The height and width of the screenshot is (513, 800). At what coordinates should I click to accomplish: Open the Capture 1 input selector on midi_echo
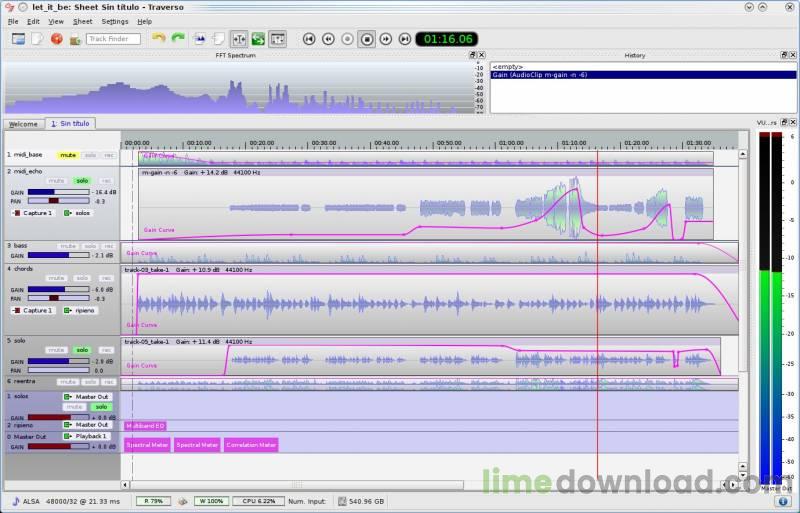click(33, 213)
